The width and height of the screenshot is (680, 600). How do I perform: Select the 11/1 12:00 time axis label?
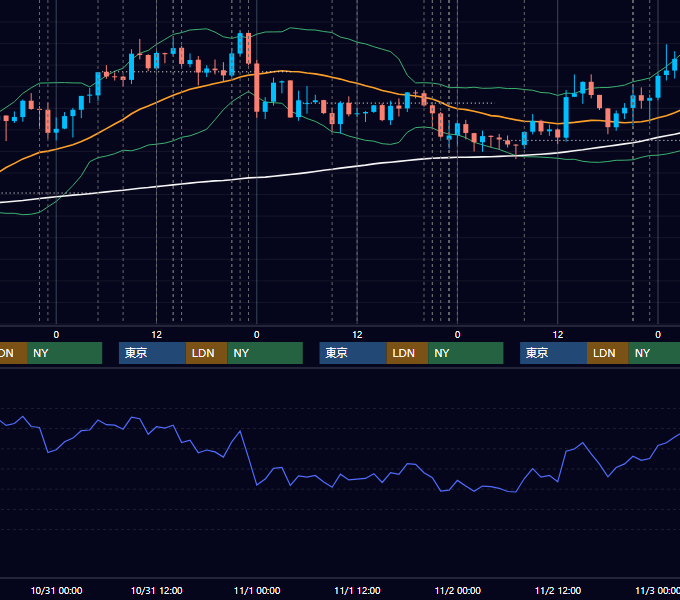click(357, 590)
